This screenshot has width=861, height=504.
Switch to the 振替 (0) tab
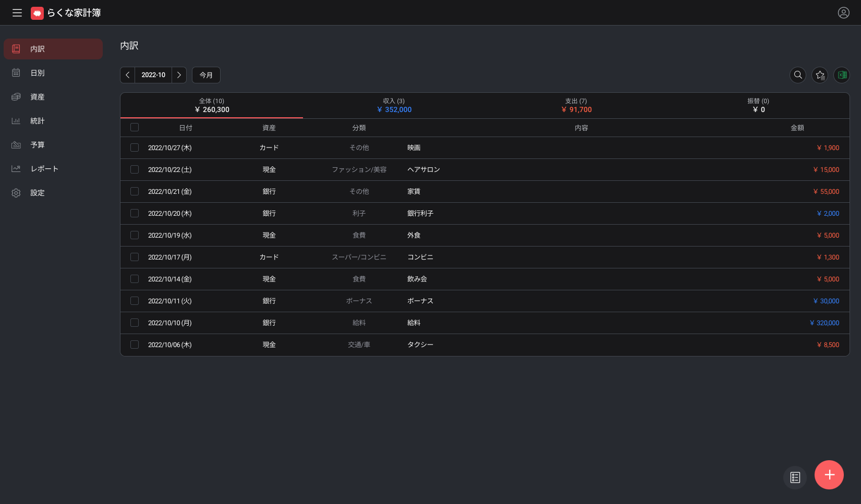click(758, 105)
